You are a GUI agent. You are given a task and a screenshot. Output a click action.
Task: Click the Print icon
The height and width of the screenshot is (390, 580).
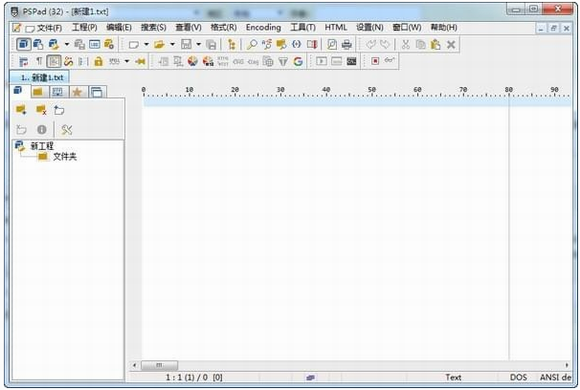(x=347, y=45)
